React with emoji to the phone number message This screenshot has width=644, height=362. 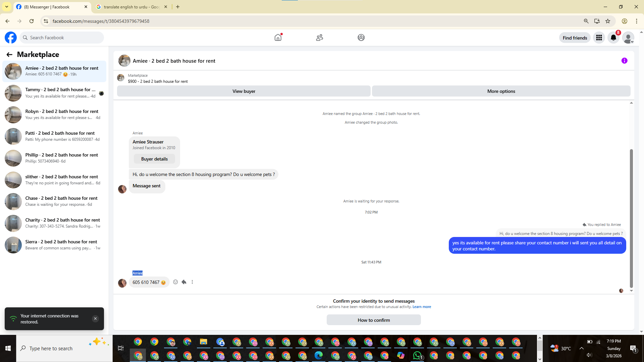coord(175,282)
